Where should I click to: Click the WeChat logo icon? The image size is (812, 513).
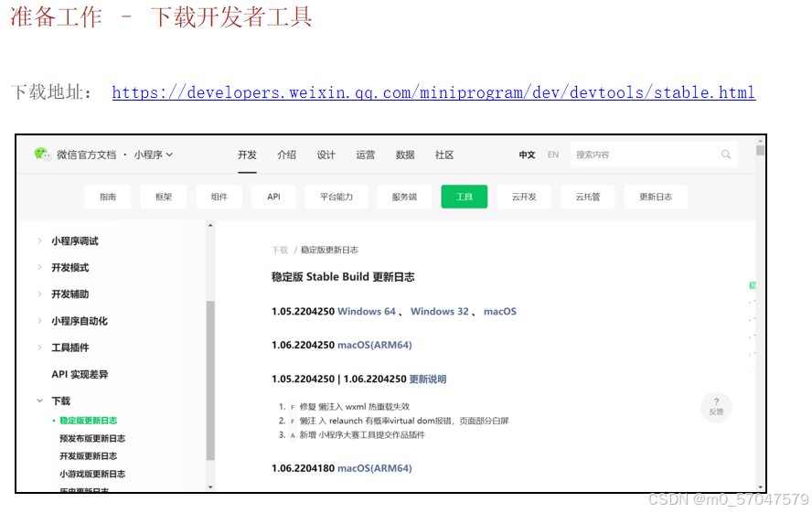[x=42, y=155]
